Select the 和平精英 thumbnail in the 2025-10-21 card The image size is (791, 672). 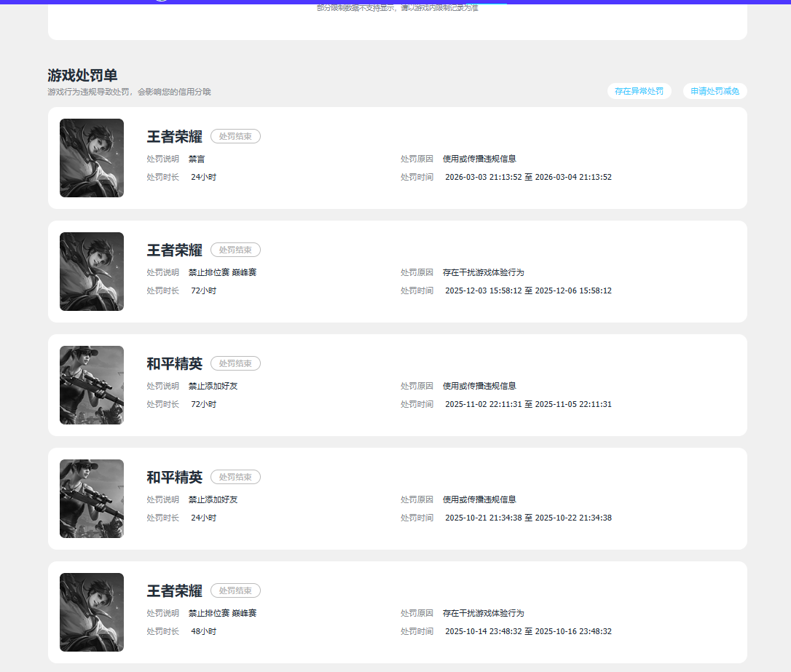(x=92, y=499)
